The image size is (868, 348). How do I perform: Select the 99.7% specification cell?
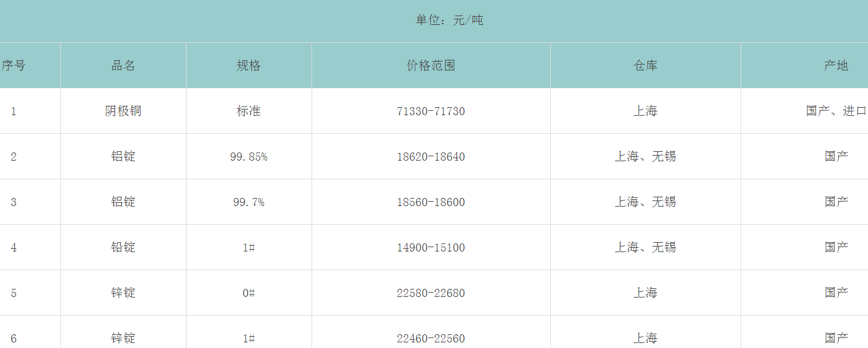pyautogui.click(x=249, y=202)
